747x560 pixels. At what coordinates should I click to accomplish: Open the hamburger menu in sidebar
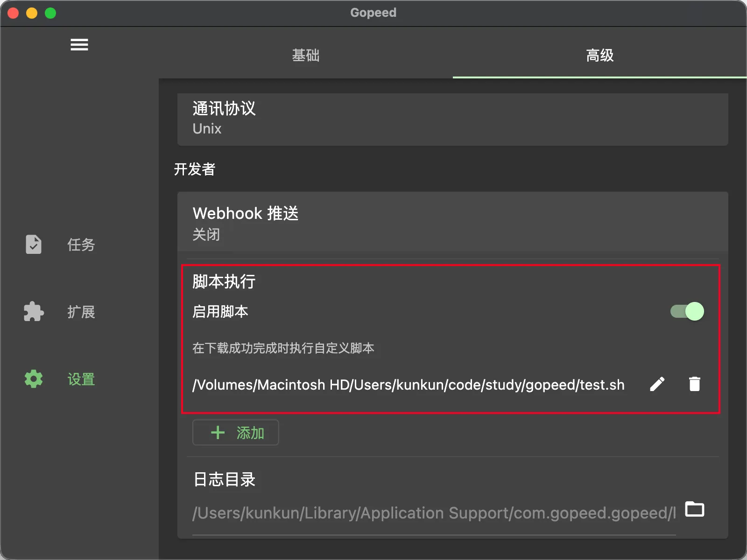click(x=79, y=45)
